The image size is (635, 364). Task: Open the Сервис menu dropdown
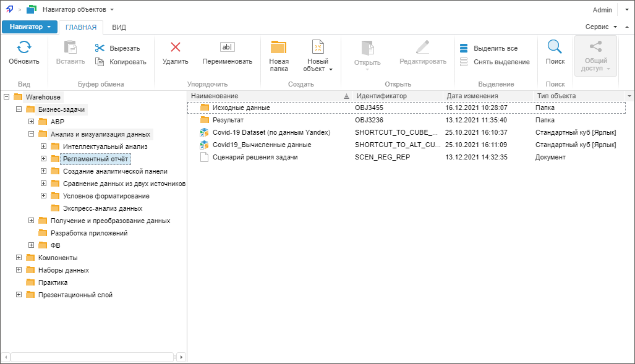pyautogui.click(x=602, y=27)
